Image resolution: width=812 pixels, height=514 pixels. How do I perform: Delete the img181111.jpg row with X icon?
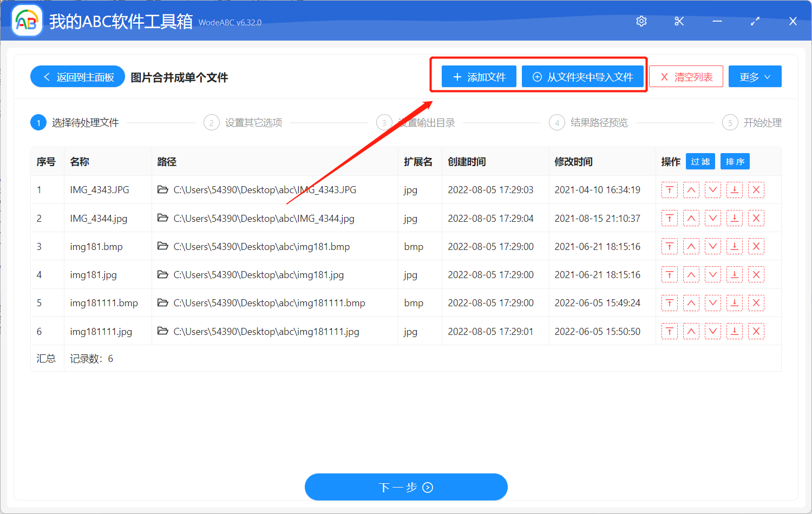(756, 331)
